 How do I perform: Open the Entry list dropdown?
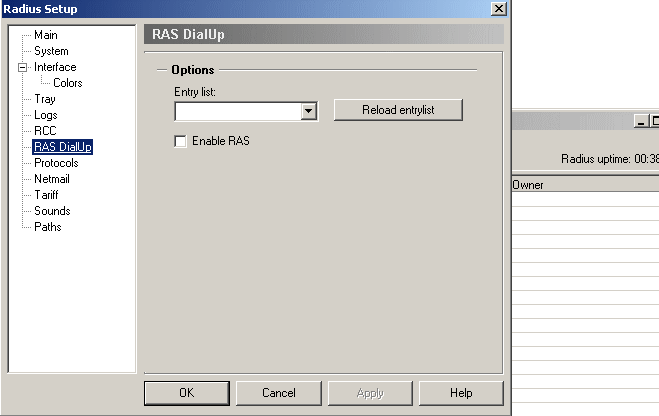309,111
